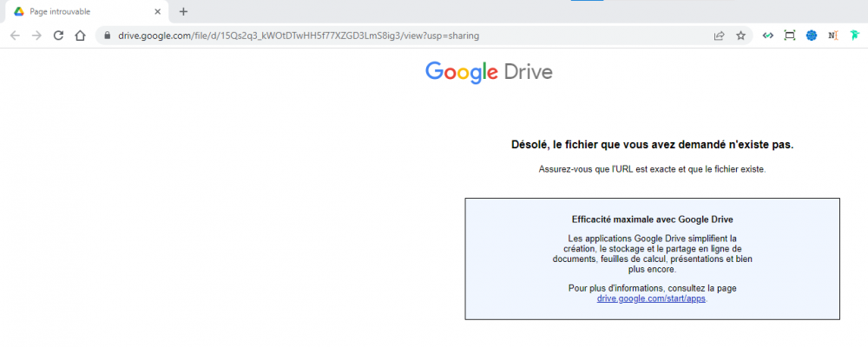Select the Page introuvable tab
Image resolution: width=868 pixels, height=347 pixels.
click(86, 11)
